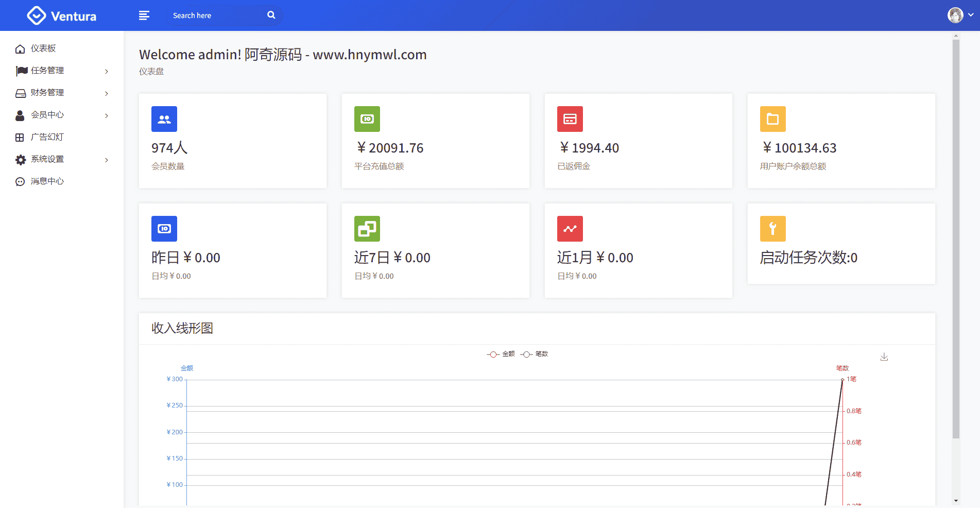The width and height of the screenshot is (980, 508).
Task: Click the search magnifier icon
Action: click(x=271, y=15)
